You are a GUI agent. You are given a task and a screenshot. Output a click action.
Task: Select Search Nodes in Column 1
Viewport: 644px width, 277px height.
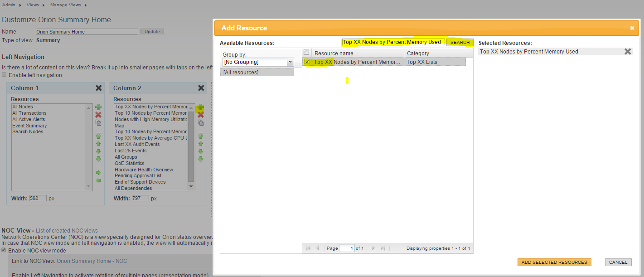tap(28, 132)
